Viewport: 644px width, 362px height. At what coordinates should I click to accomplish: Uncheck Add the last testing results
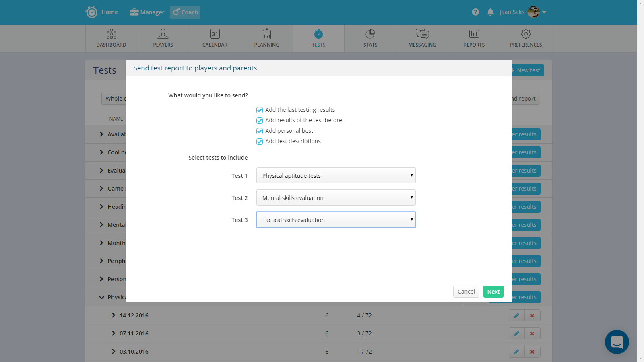click(260, 110)
